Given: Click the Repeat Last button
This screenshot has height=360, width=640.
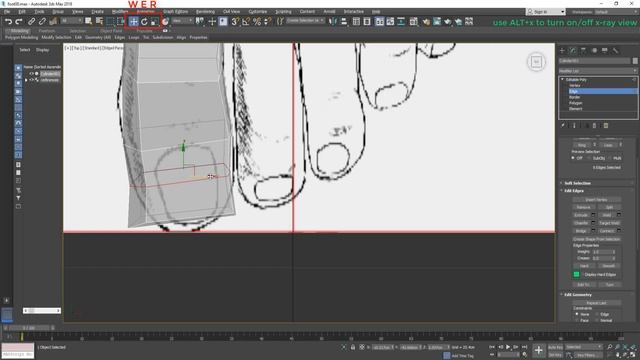Looking at the screenshot, I should pyautogui.click(x=596, y=303).
